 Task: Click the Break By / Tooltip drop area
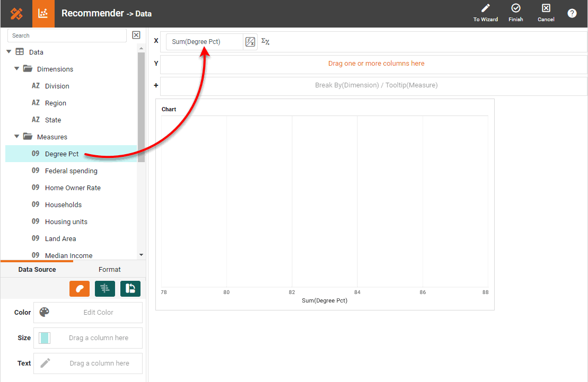point(373,85)
